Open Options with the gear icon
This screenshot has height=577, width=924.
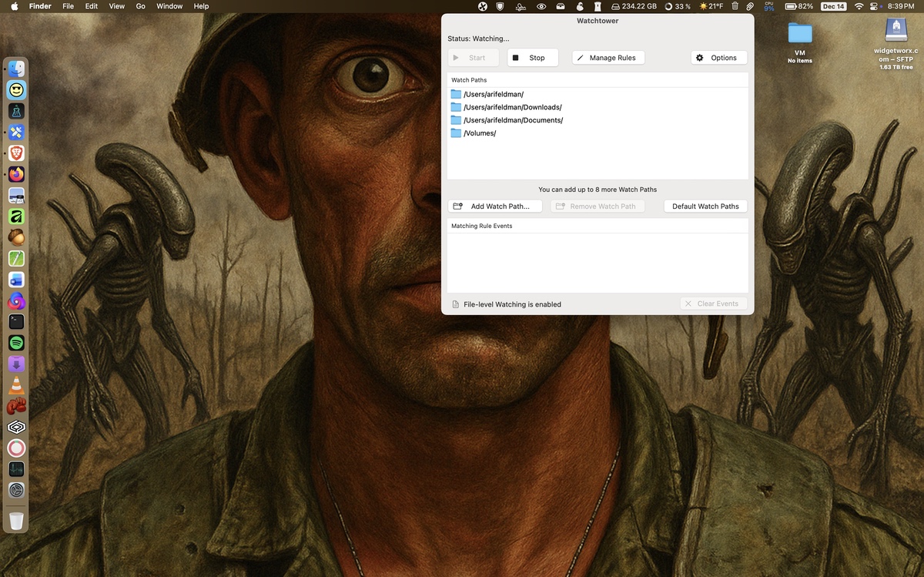(x=718, y=58)
